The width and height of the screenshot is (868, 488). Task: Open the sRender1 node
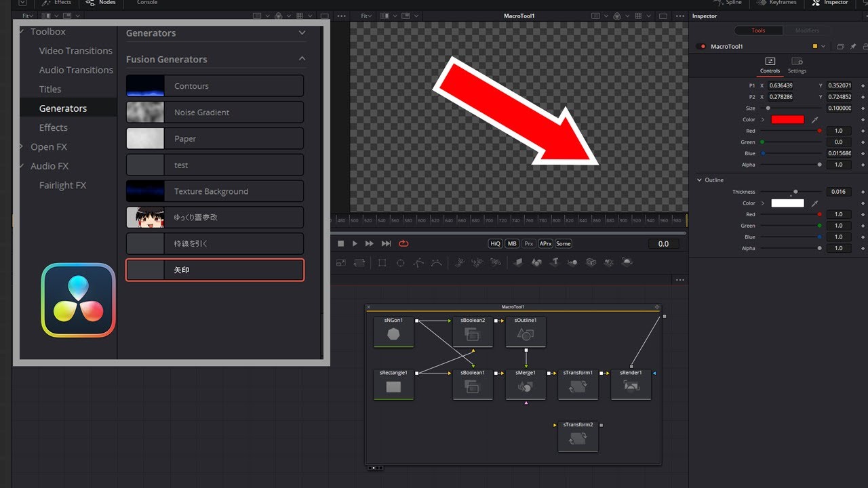(631, 384)
